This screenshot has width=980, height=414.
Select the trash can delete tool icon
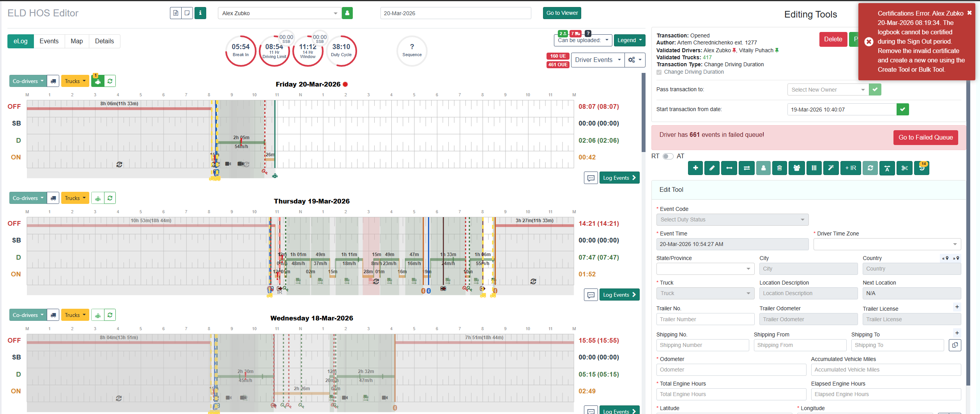click(x=780, y=168)
